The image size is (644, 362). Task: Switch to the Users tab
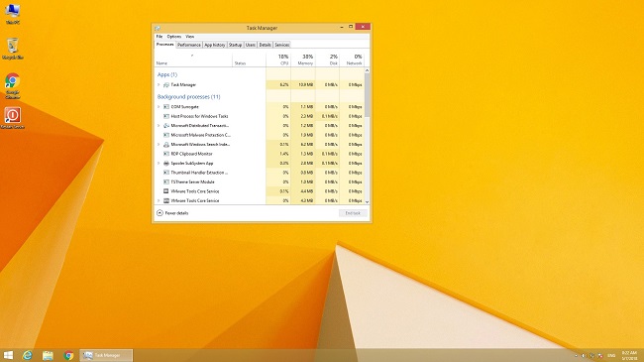click(251, 45)
